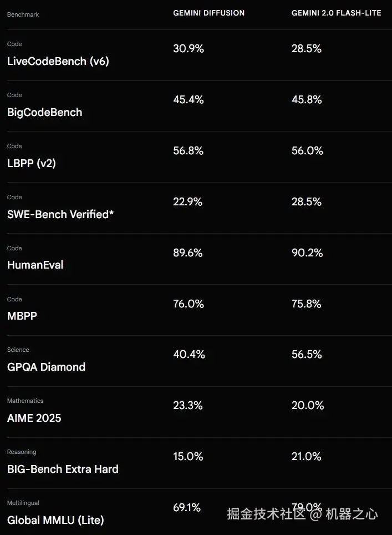The height and width of the screenshot is (535, 392).
Task: Click the Benchmark header label
Action: click(23, 14)
